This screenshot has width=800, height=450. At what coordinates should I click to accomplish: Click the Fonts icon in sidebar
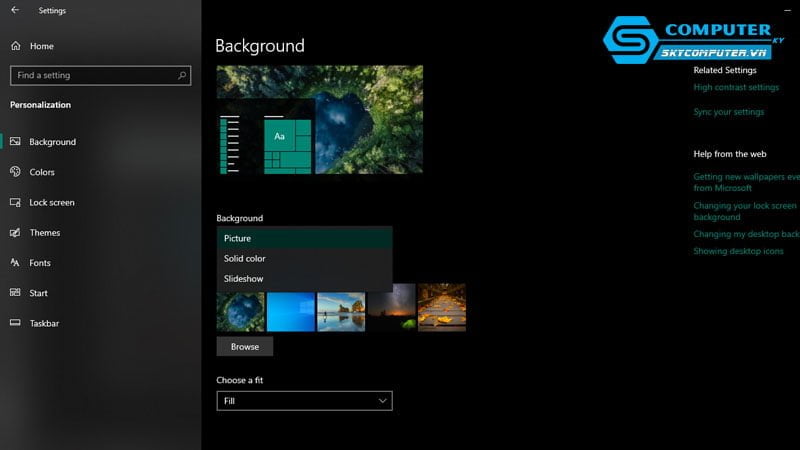[15, 263]
